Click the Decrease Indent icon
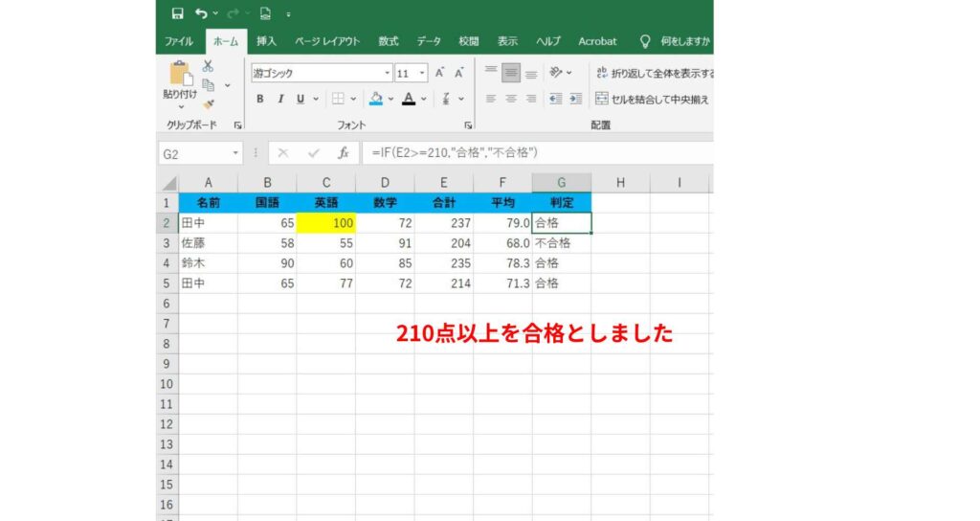 click(x=556, y=99)
